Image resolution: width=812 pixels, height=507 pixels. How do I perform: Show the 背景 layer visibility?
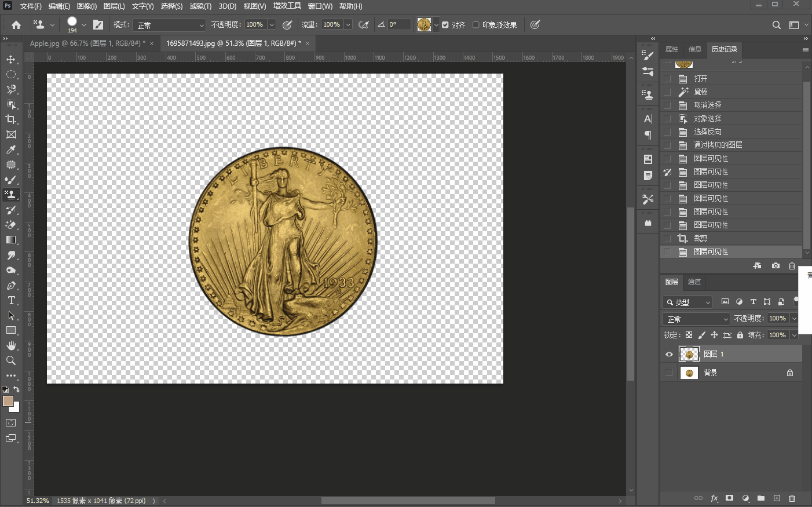pyautogui.click(x=669, y=373)
